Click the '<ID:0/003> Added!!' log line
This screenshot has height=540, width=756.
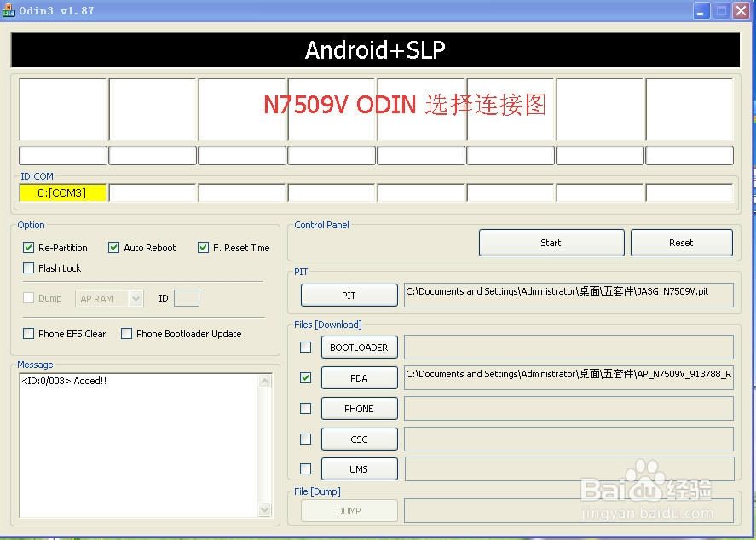(64, 381)
